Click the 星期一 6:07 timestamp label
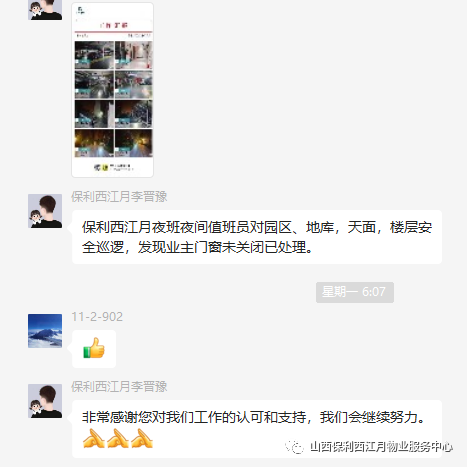Image resolution: width=467 pixels, height=467 pixels. coord(355,292)
